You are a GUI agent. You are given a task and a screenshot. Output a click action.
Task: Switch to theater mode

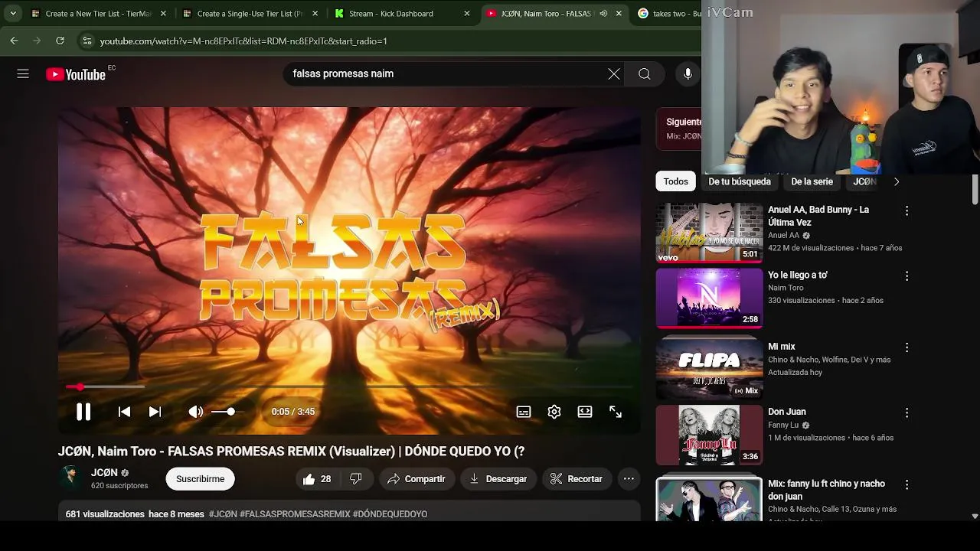(x=585, y=412)
